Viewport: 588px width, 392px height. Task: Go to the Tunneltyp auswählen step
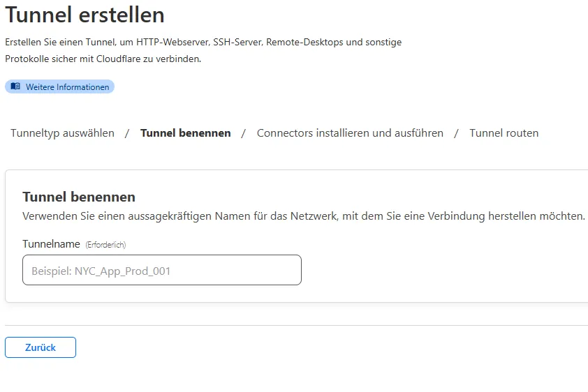pyautogui.click(x=62, y=133)
